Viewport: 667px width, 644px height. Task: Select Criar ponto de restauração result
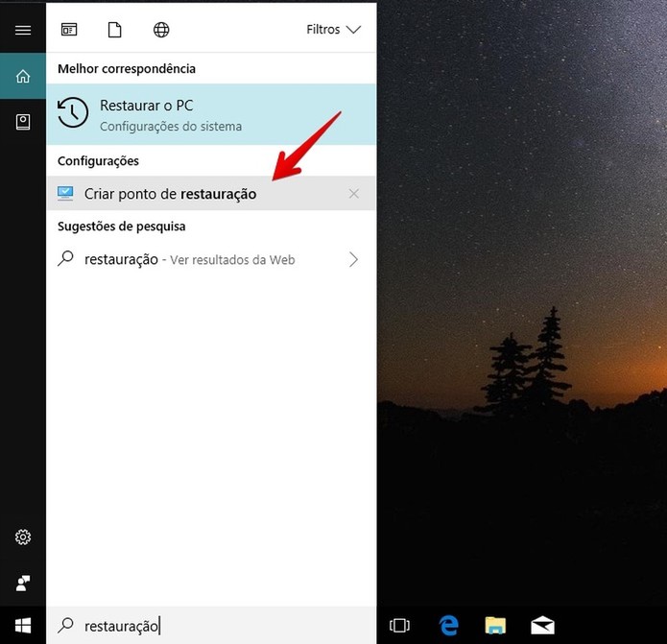pyautogui.click(x=211, y=194)
